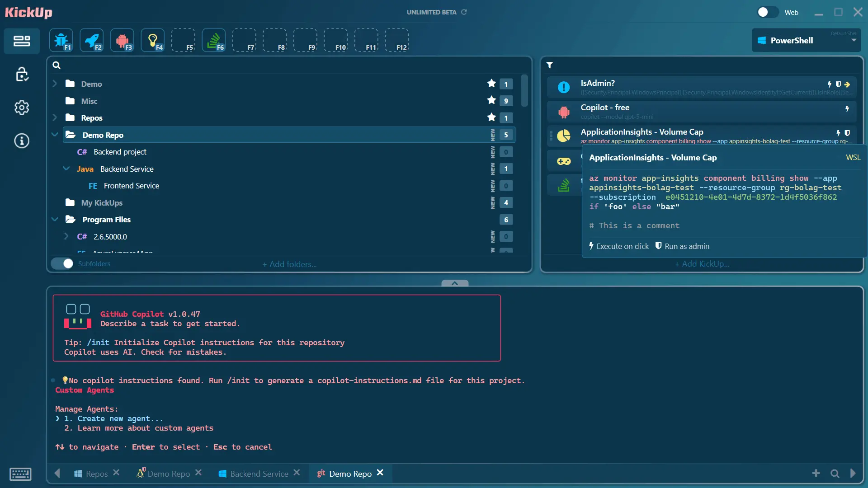Close the Repos terminal tab
Image resolution: width=868 pixels, height=488 pixels.
[116, 472]
